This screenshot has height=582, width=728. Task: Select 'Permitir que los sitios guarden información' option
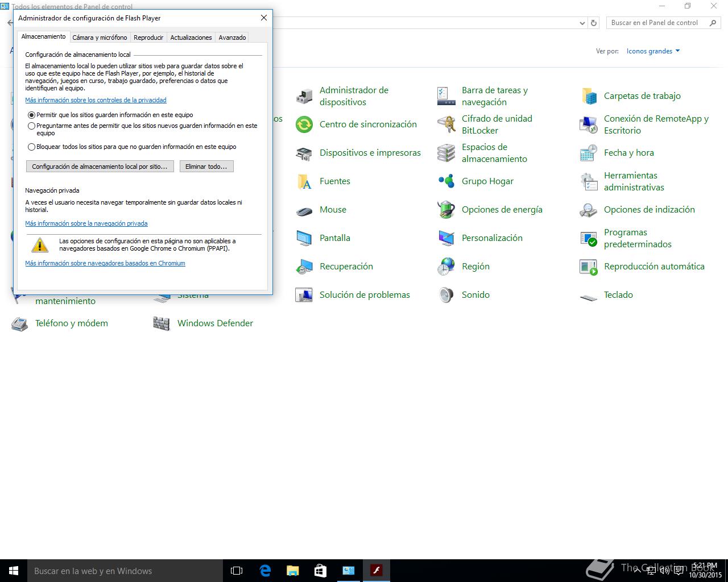31,115
